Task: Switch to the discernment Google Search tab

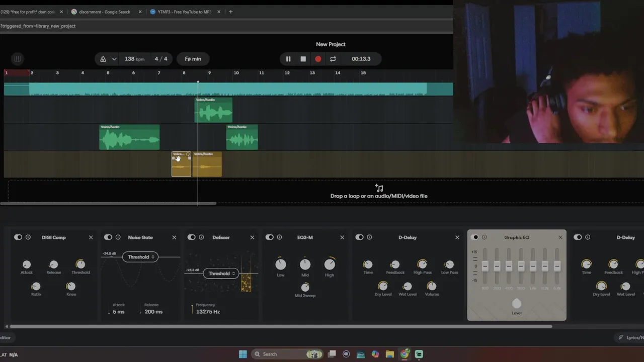Action: point(104,12)
